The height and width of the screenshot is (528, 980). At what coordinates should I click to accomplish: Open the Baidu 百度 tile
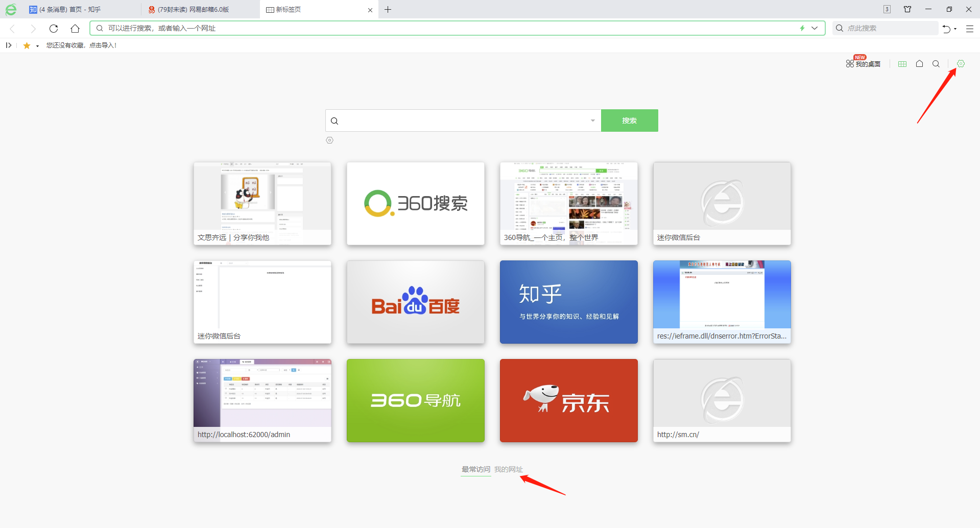(416, 302)
